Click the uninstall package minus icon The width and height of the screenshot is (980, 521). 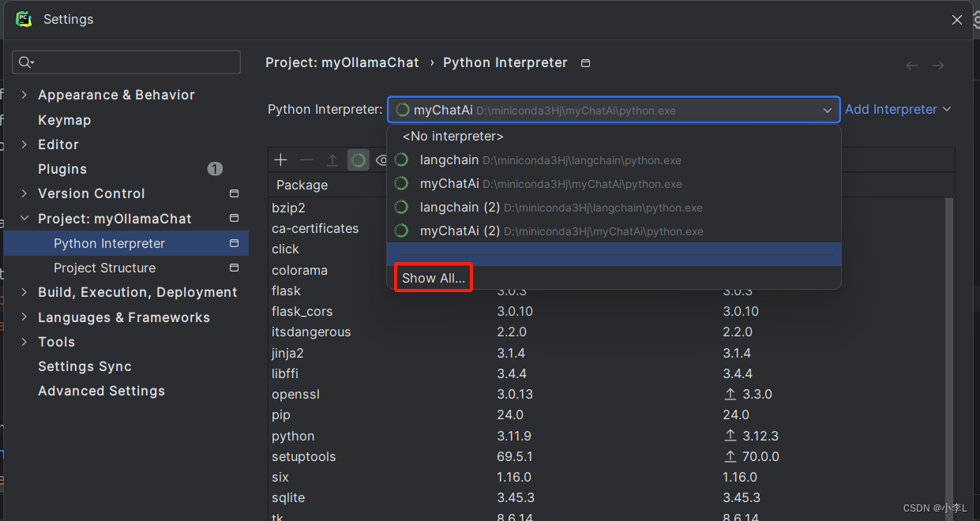(x=306, y=159)
